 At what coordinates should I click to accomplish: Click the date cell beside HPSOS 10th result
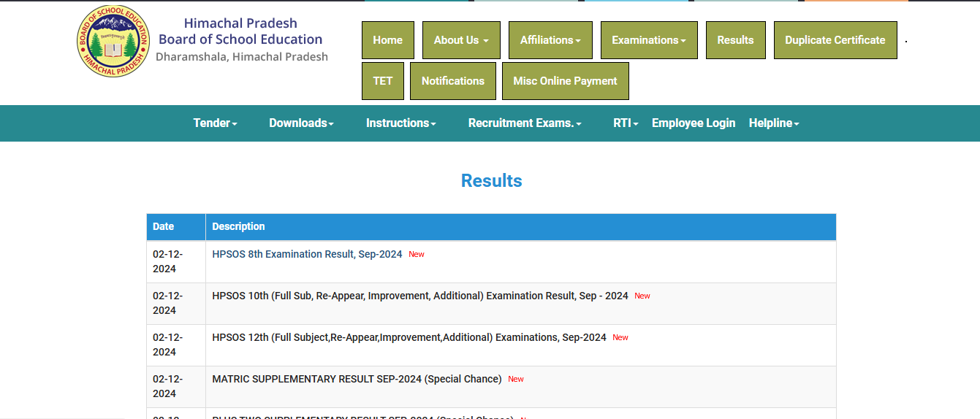click(176, 303)
